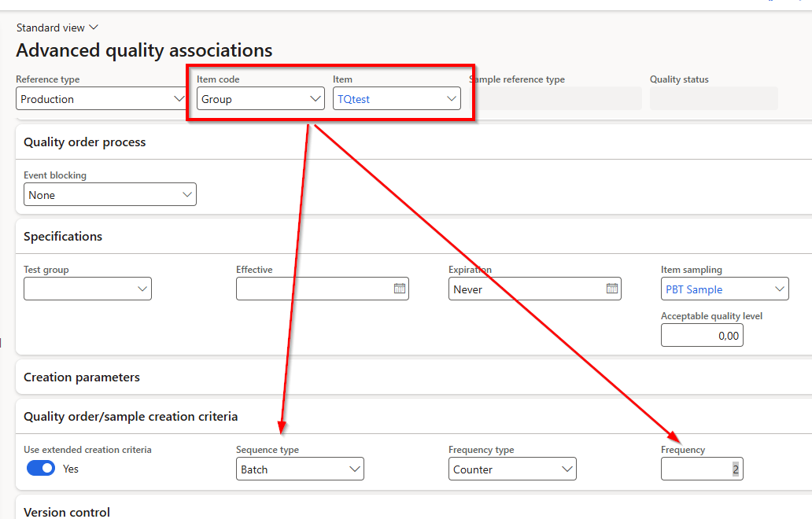
Task: Expand the Creation parameters section
Action: [x=82, y=377]
